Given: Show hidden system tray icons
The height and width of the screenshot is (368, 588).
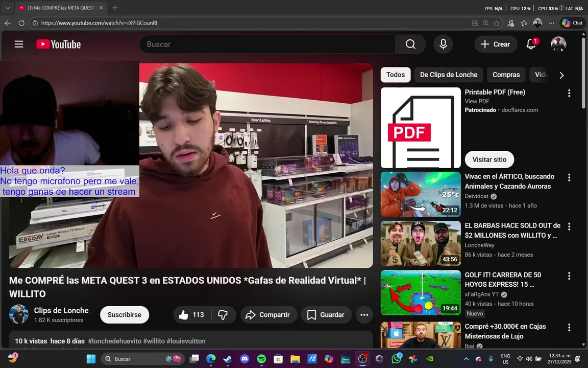Looking at the screenshot, I should coord(466,359).
